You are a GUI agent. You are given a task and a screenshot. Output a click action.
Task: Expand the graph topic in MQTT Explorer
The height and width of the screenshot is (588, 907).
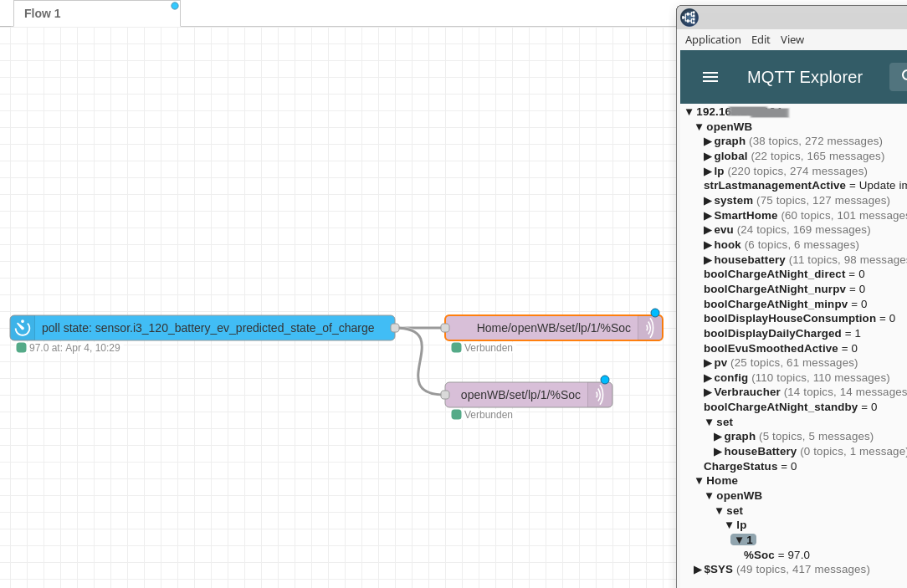tap(708, 141)
